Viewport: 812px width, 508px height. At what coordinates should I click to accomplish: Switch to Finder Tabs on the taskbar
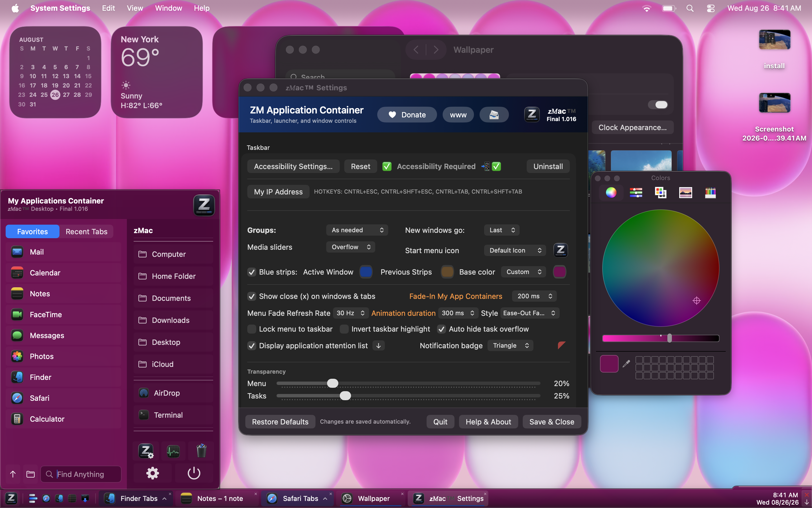(136, 498)
